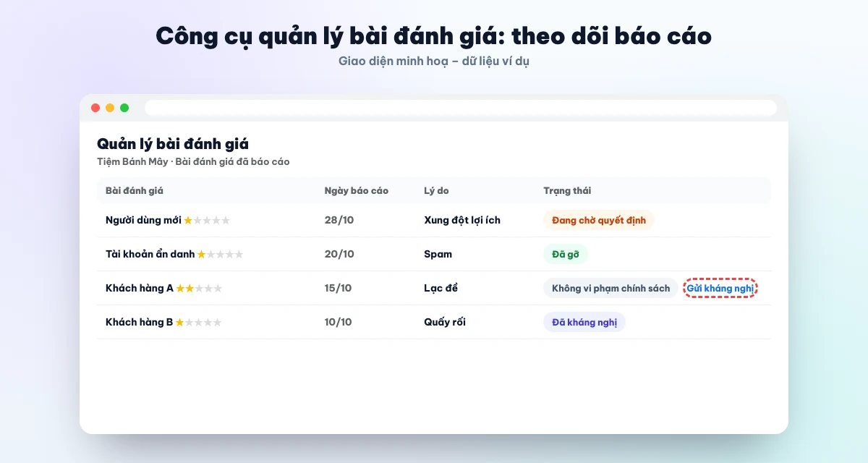The width and height of the screenshot is (868, 463).
Task: Maximize the window with the green button
Action: 124,108
